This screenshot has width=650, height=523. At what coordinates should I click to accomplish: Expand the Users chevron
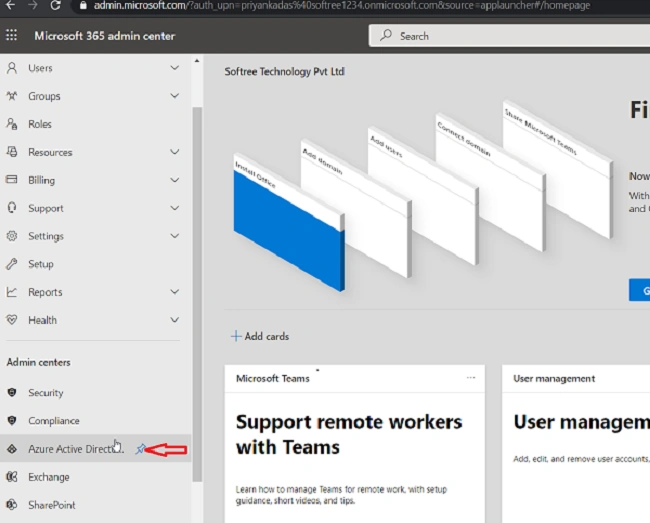coord(175,68)
